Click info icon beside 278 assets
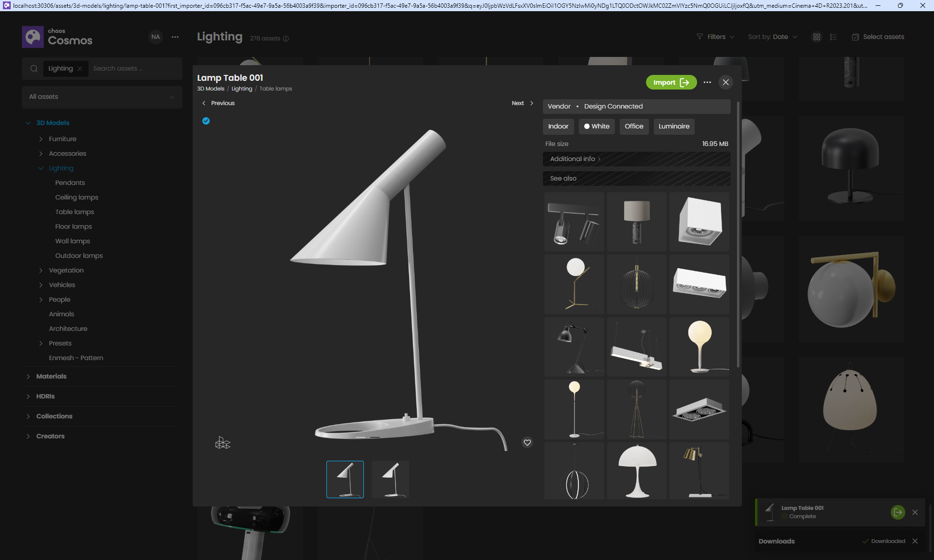 [286, 39]
